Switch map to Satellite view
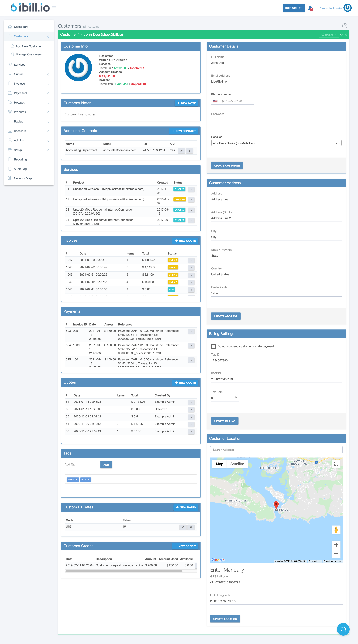The width and height of the screenshot is (358, 644). [237, 464]
